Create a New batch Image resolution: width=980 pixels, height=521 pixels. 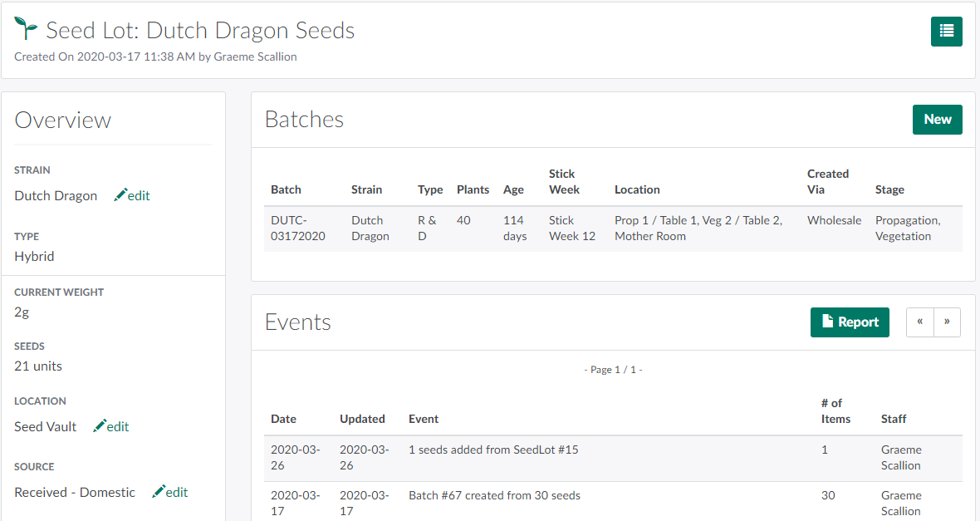click(937, 120)
